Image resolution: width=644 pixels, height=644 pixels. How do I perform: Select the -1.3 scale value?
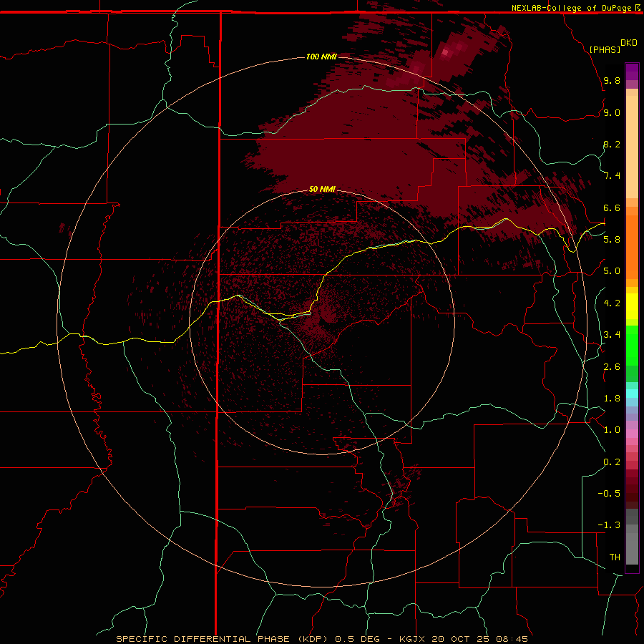pyautogui.click(x=609, y=525)
